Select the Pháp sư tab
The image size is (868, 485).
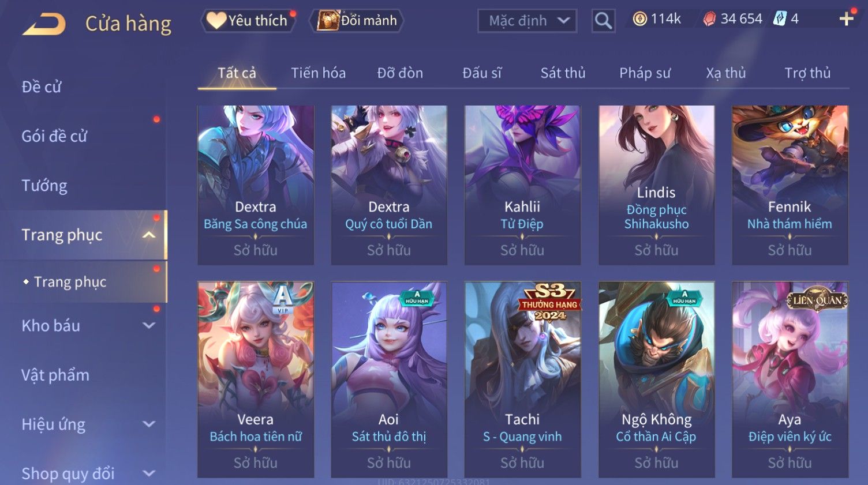[645, 73]
